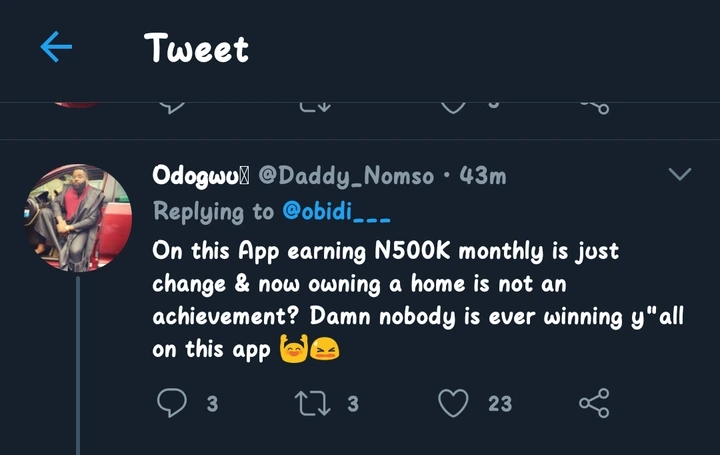Reply to Daddy_Nomso's tweet via speech bubble icon
Screen dimensions: 720x455
click(x=171, y=403)
